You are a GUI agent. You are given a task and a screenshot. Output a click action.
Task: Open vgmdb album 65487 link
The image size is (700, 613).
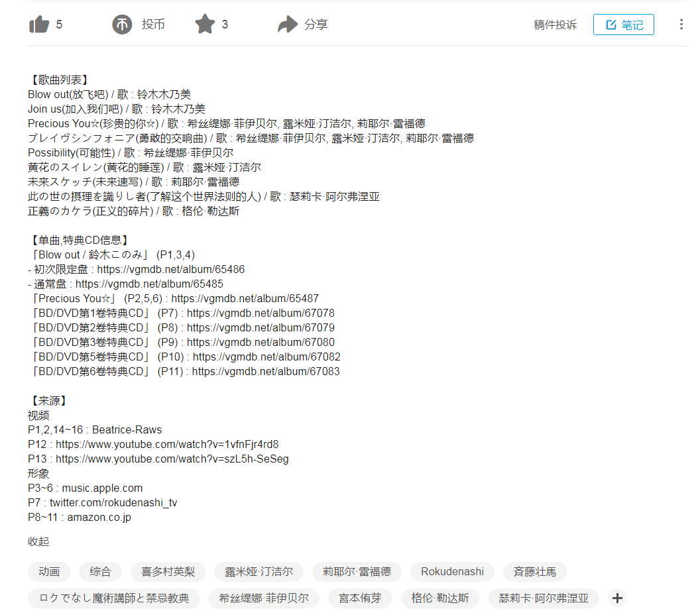coord(245,298)
